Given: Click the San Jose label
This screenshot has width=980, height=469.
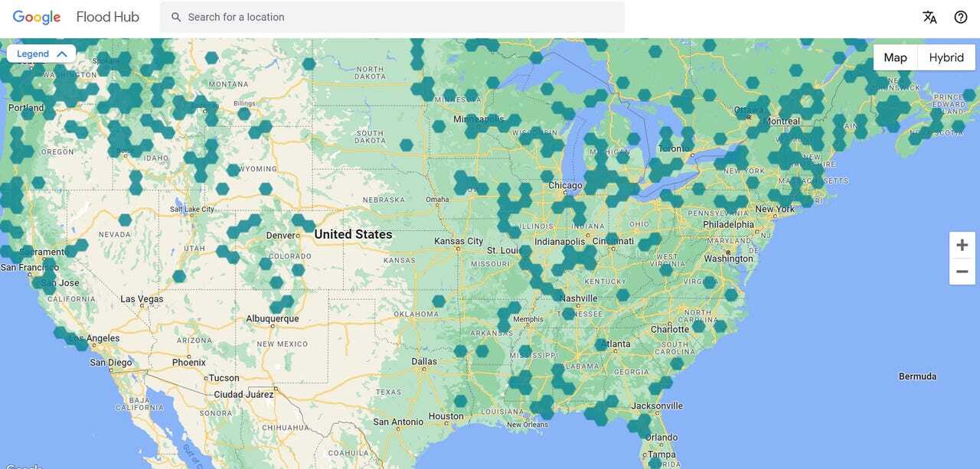Looking at the screenshot, I should pyautogui.click(x=60, y=283).
